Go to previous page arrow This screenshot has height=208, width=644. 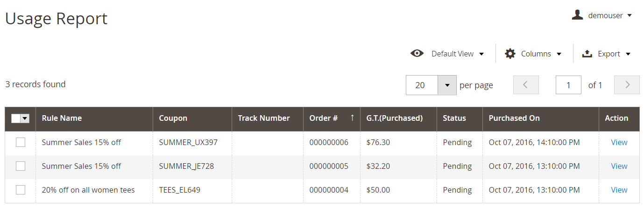(x=526, y=85)
